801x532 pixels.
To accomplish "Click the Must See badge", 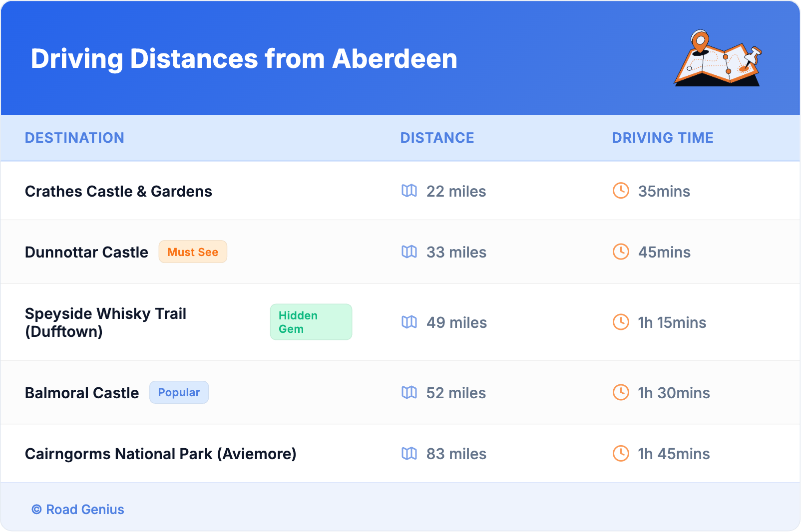I will 193,252.
